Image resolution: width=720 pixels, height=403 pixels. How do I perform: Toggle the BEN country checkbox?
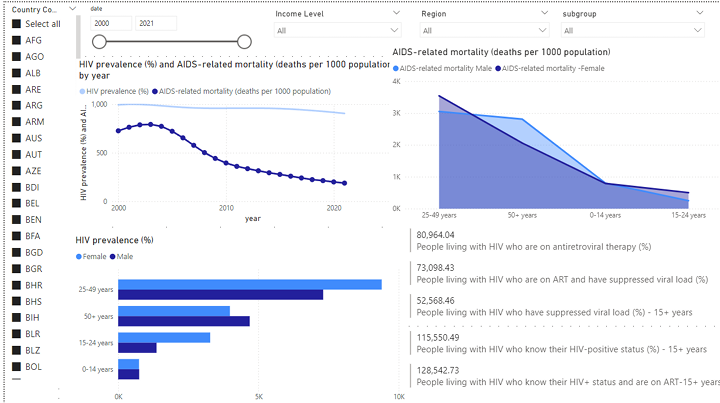tap(17, 220)
